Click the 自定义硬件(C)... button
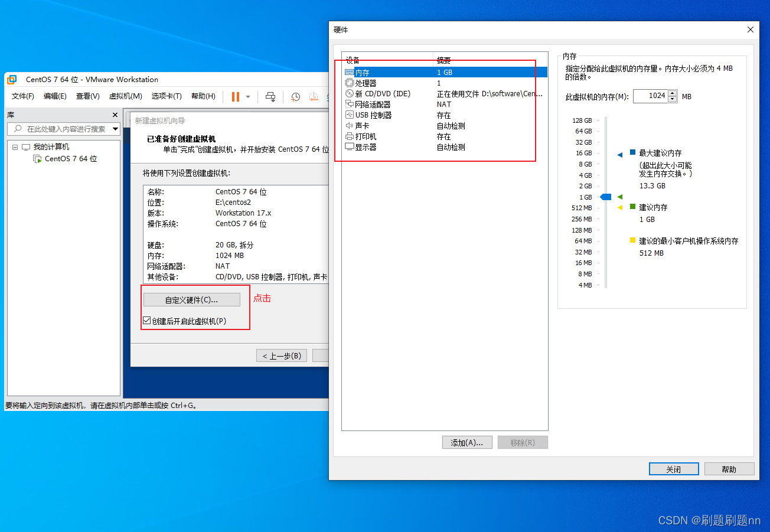Image resolution: width=770 pixels, height=532 pixels. tap(192, 300)
